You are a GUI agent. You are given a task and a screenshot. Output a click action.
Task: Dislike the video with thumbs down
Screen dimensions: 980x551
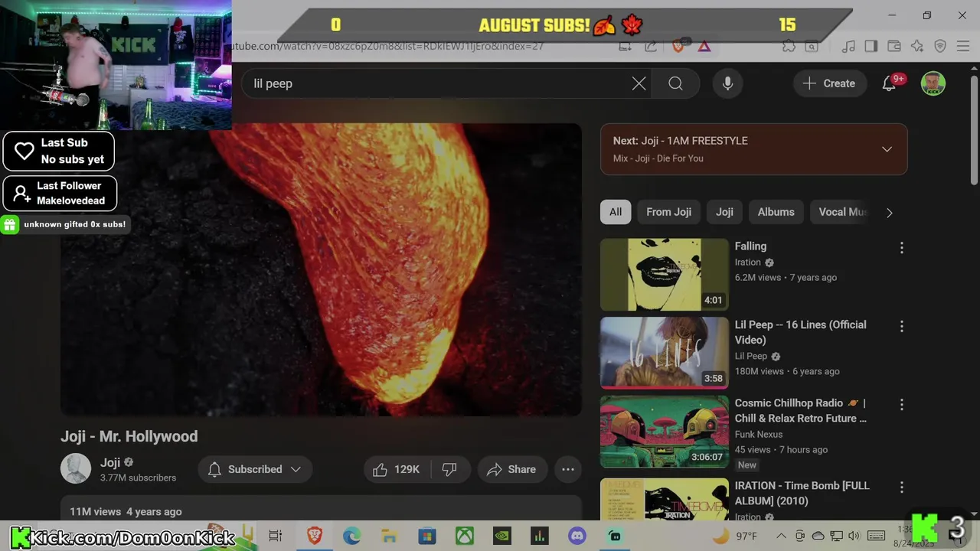[449, 469]
